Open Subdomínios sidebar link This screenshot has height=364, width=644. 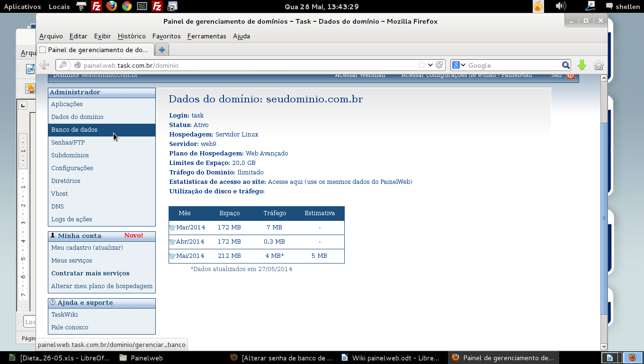pos(70,155)
